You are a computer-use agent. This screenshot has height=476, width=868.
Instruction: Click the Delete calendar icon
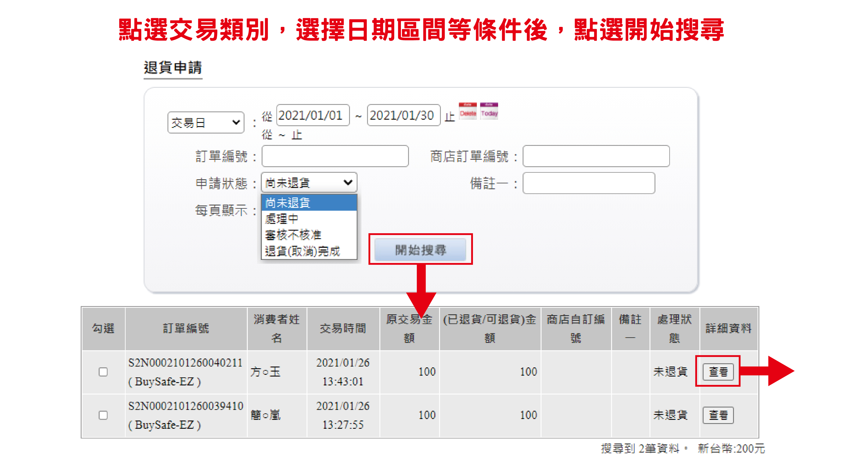[468, 111]
